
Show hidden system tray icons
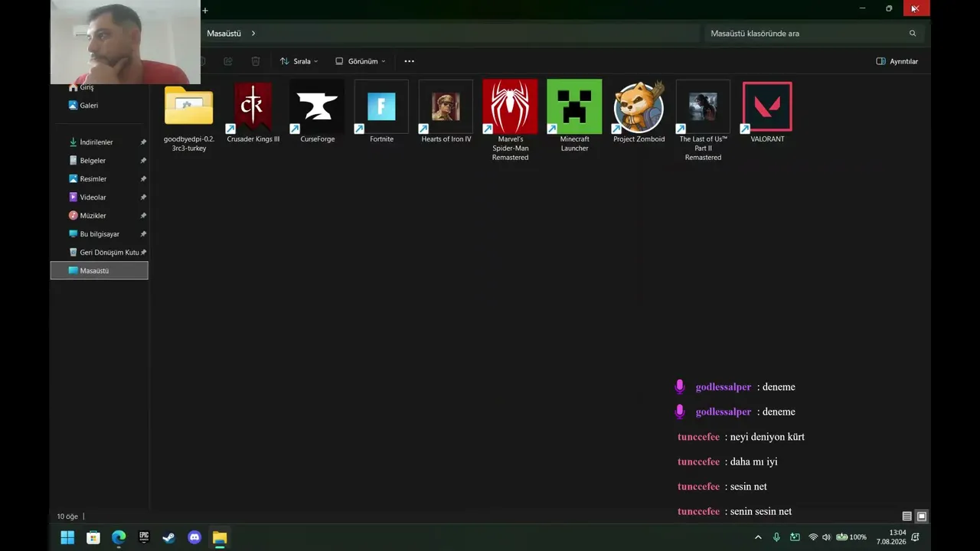[758, 537]
